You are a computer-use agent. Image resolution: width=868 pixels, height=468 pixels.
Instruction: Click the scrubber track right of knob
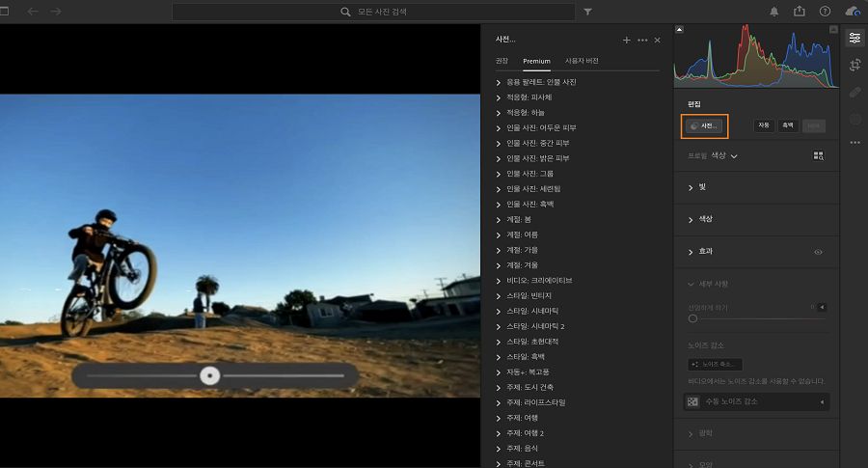[284, 375]
